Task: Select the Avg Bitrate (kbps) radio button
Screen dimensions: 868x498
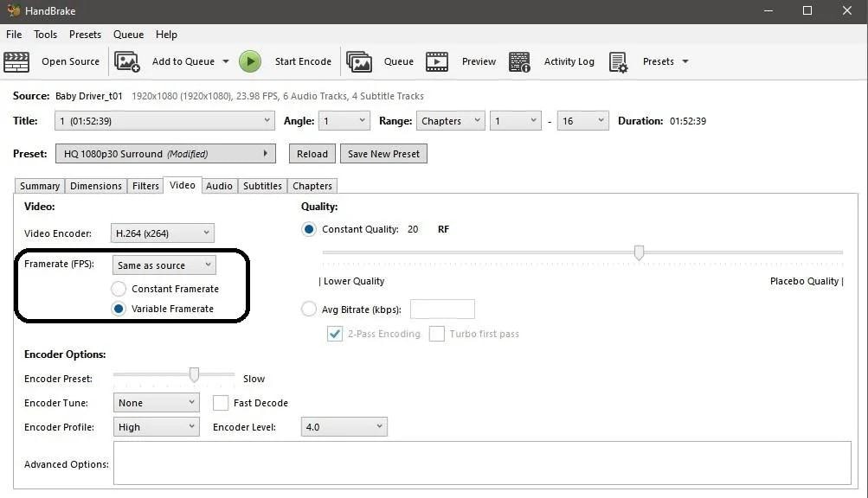Action: 309,309
